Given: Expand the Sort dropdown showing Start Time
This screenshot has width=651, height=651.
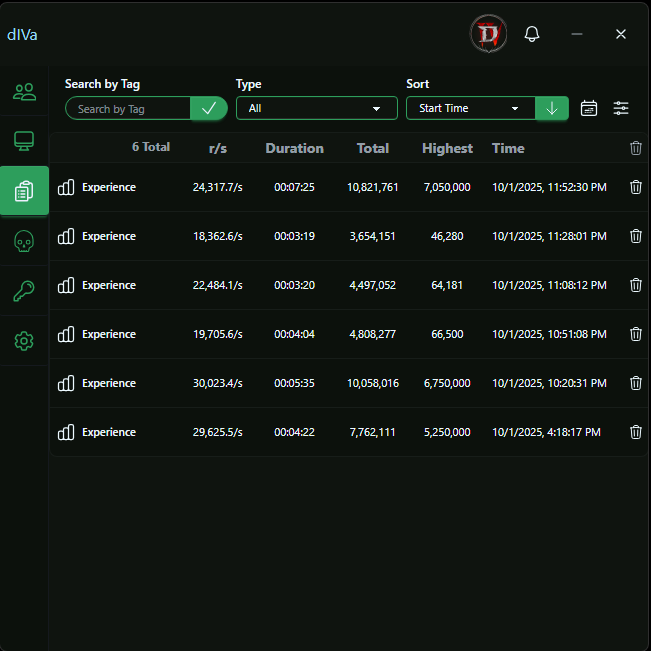Looking at the screenshot, I should point(470,108).
